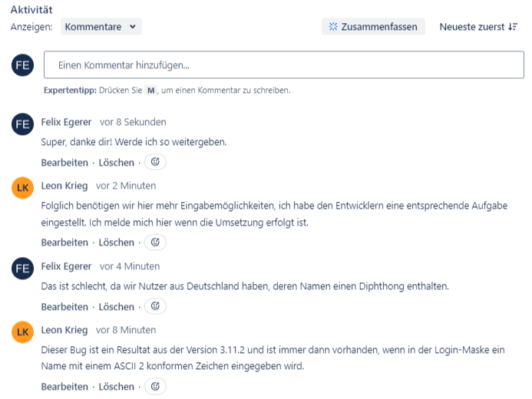Delete the comment 'Super, danke dir!'
Screen dimensions: 532x399
click(x=117, y=163)
